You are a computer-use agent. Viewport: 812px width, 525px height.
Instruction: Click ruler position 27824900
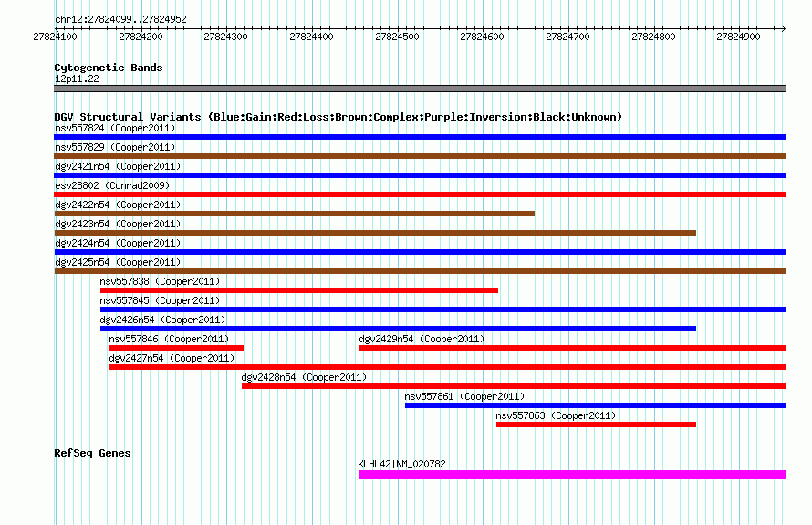click(x=738, y=37)
